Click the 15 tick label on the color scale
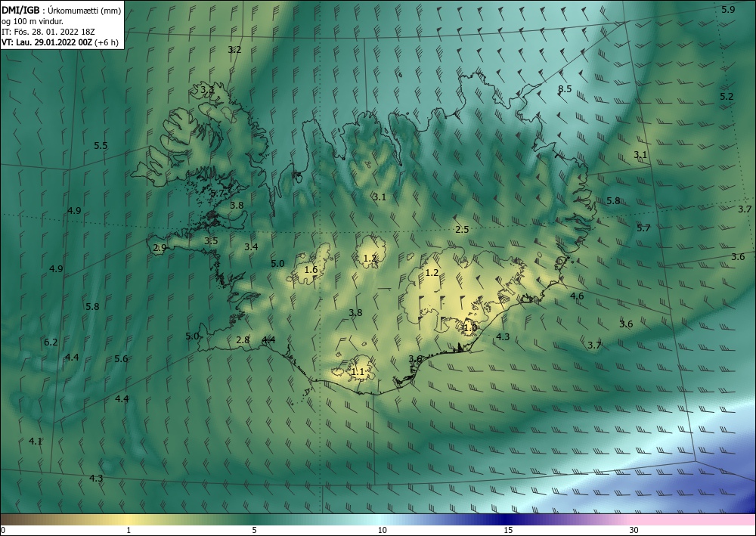Screen dimensions: 756x536 (x=508, y=530)
